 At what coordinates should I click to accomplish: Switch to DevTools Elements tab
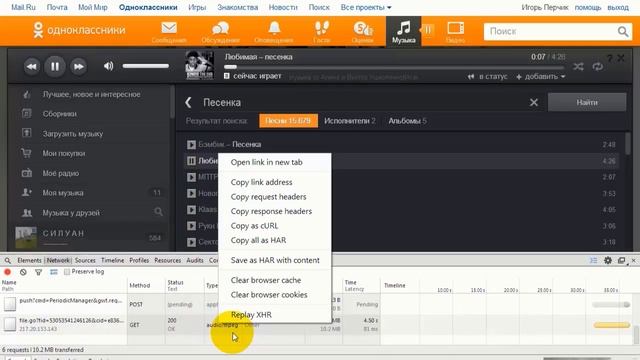click(29, 260)
